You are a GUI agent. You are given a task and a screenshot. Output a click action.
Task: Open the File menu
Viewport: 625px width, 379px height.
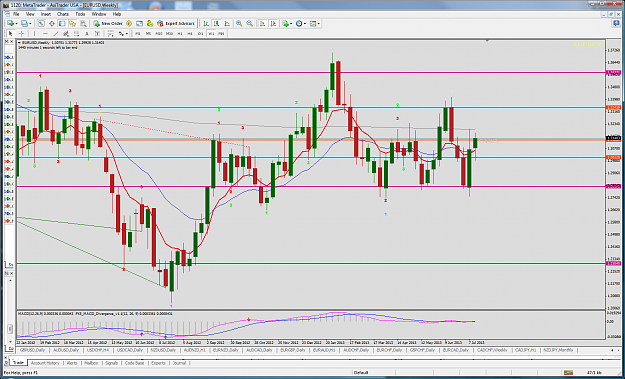[16, 14]
